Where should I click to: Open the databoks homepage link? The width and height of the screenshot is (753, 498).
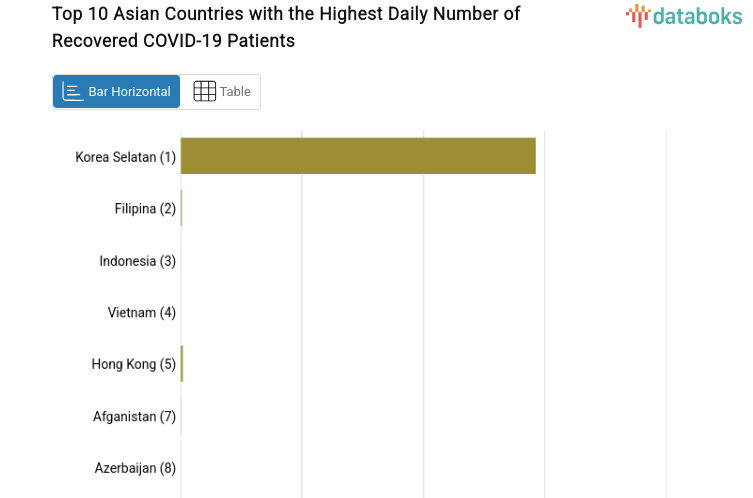[x=684, y=15]
